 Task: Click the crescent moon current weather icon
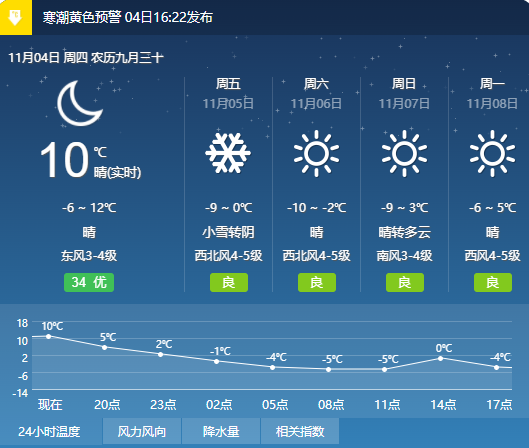point(79,103)
